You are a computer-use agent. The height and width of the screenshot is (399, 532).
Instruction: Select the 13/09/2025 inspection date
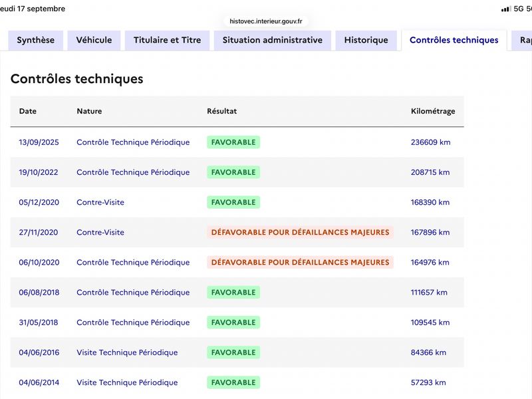(x=39, y=142)
